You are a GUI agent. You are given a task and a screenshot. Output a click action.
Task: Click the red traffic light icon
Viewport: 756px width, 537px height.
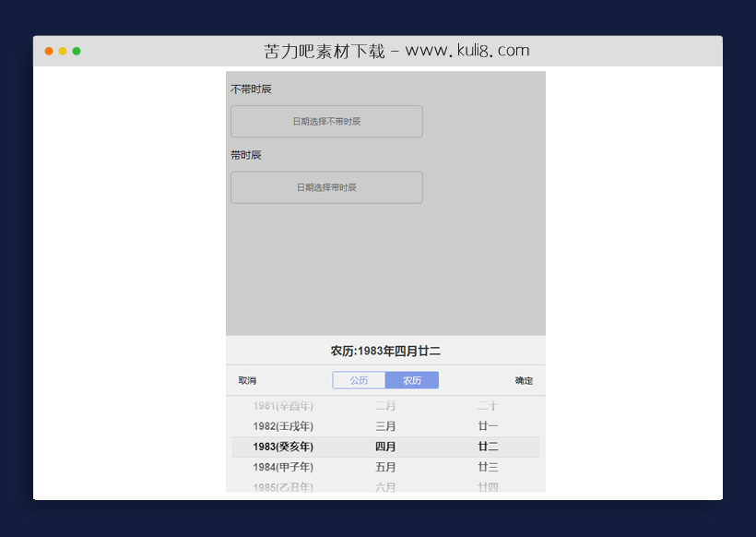pyautogui.click(x=48, y=51)
